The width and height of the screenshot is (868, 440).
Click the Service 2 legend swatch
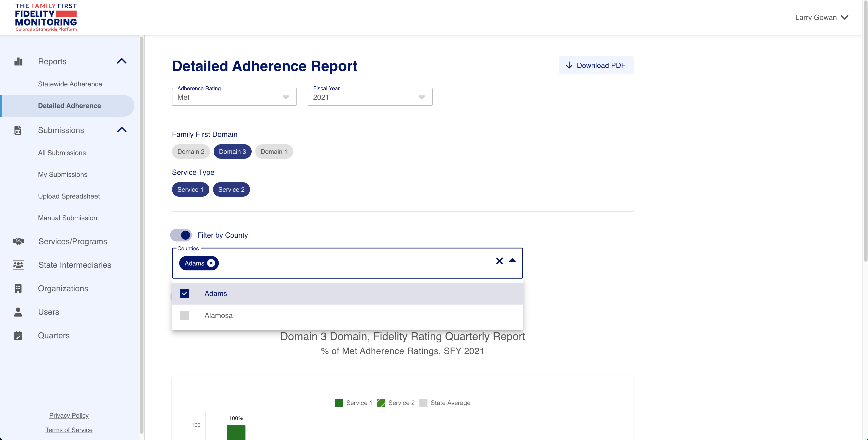pos(381,403)
